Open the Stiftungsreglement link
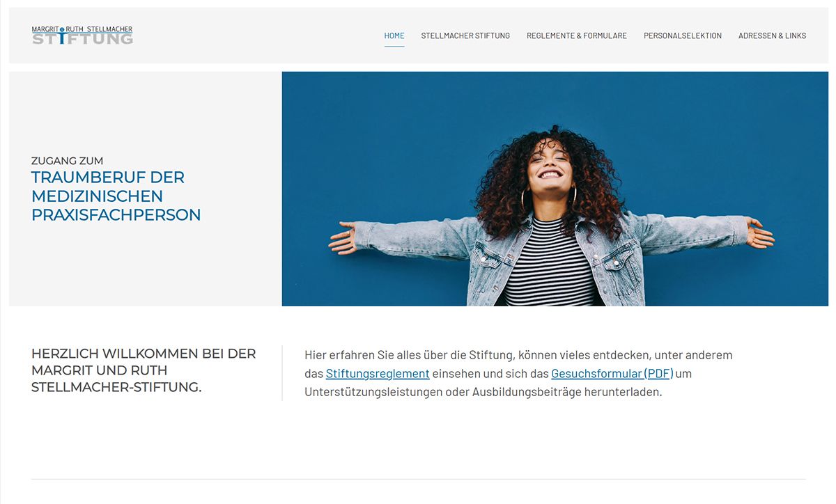 click(x=378, y=373)
